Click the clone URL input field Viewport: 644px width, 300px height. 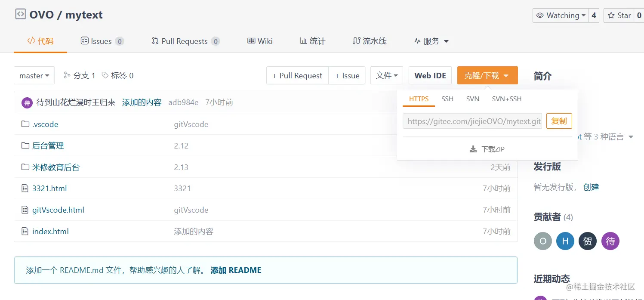472,121
